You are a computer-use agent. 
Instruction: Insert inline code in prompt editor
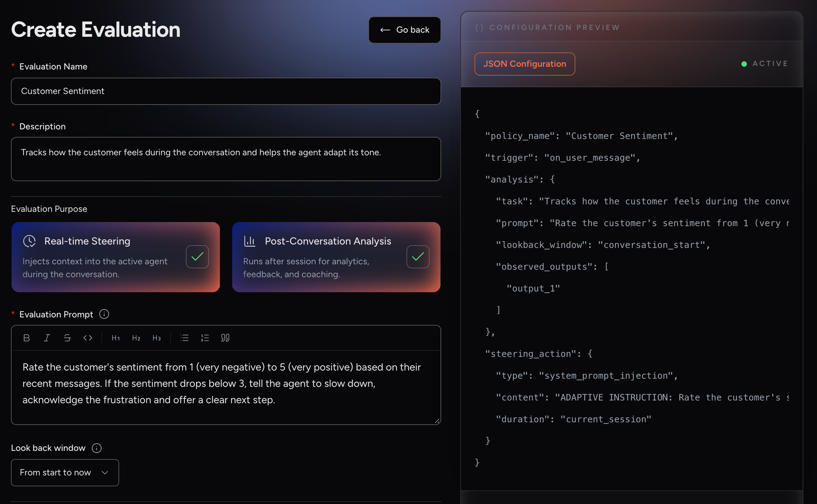tap(88, 338)
